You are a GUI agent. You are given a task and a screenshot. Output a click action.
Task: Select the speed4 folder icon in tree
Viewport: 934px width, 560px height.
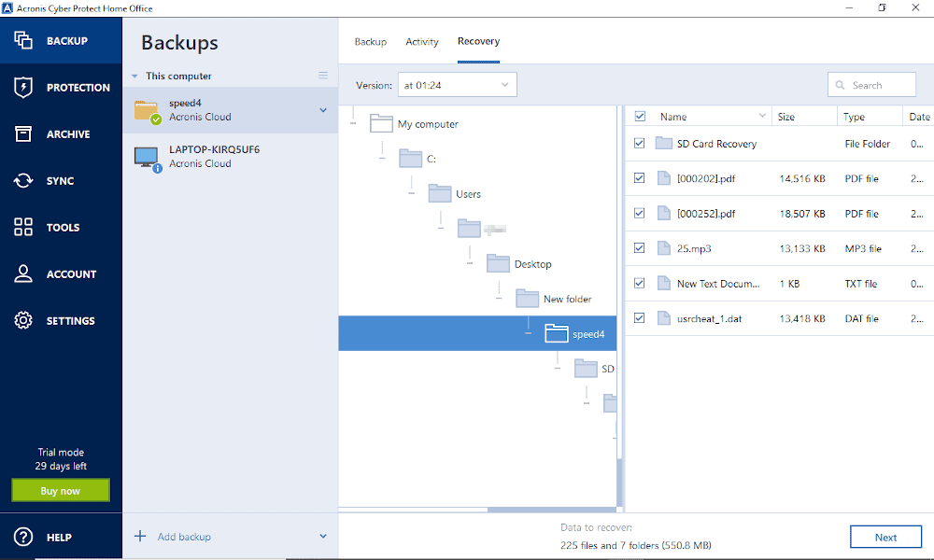click(557, 333)
